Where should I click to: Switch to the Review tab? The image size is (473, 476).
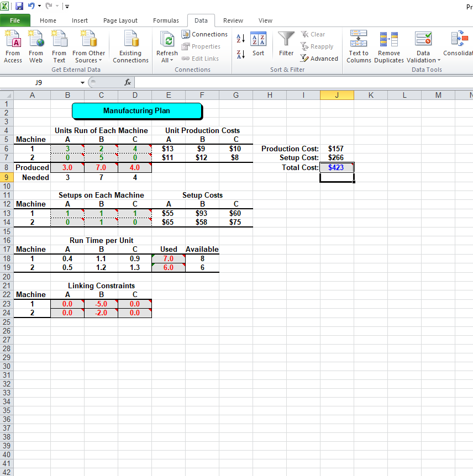[x=233, y=20]
